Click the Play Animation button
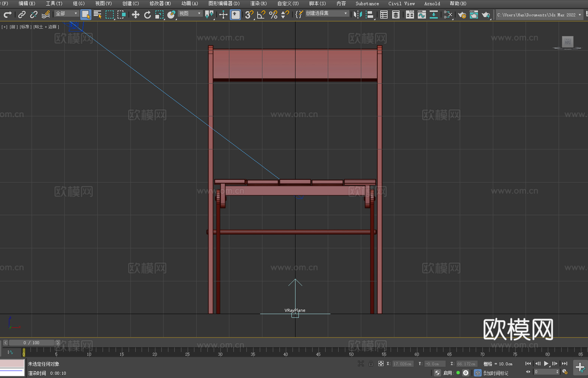The image size is (588, 378). [546, 364]
